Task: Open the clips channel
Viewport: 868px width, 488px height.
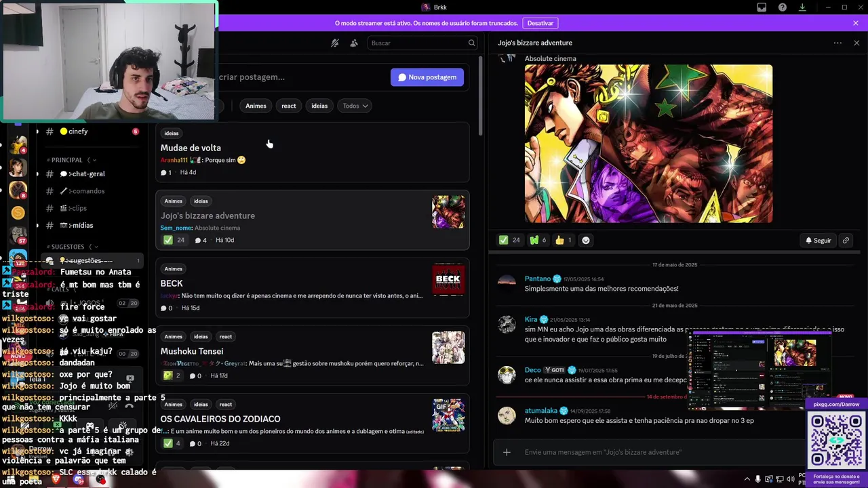Action: [92, 208]
